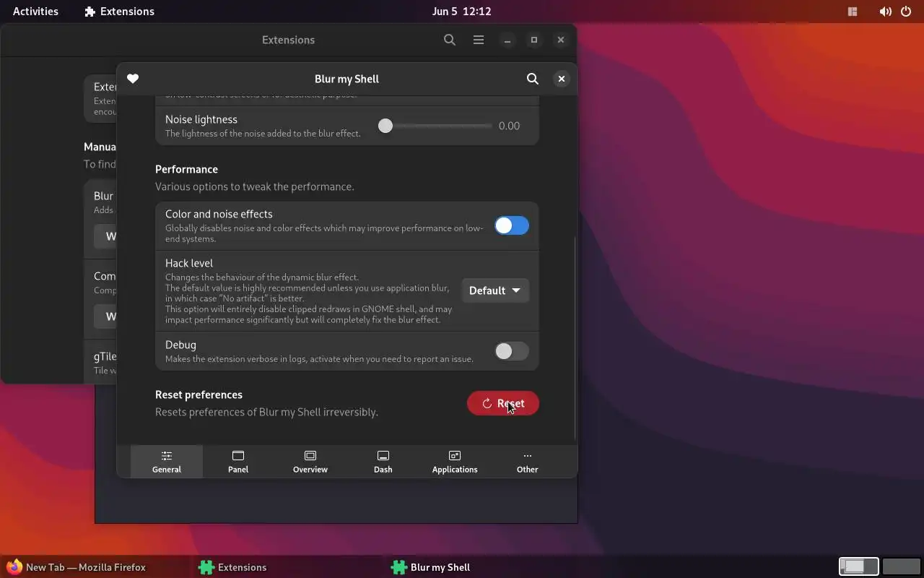Click the Reset preferences heading text
Screen dimensions: 924x578
[199, 394]
